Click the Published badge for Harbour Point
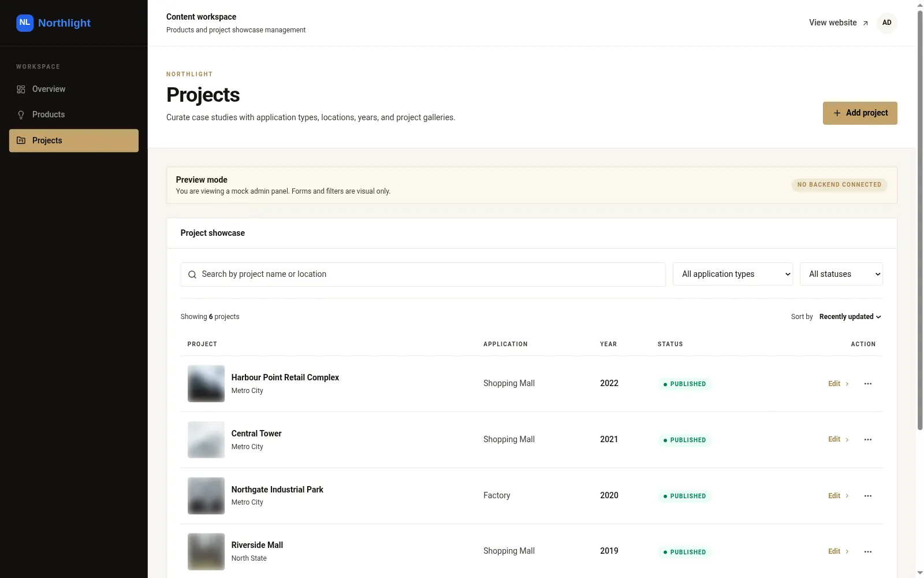 click(684, 384)
